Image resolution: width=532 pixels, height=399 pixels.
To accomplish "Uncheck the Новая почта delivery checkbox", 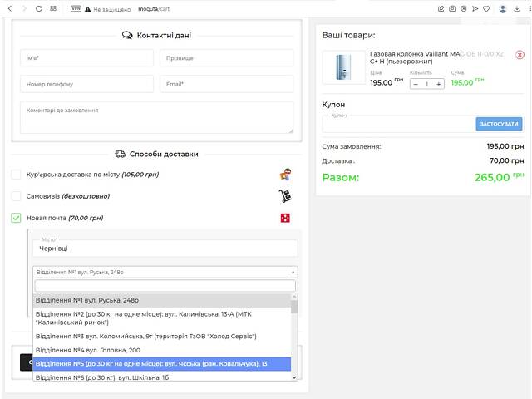I will tap(16, 218).
